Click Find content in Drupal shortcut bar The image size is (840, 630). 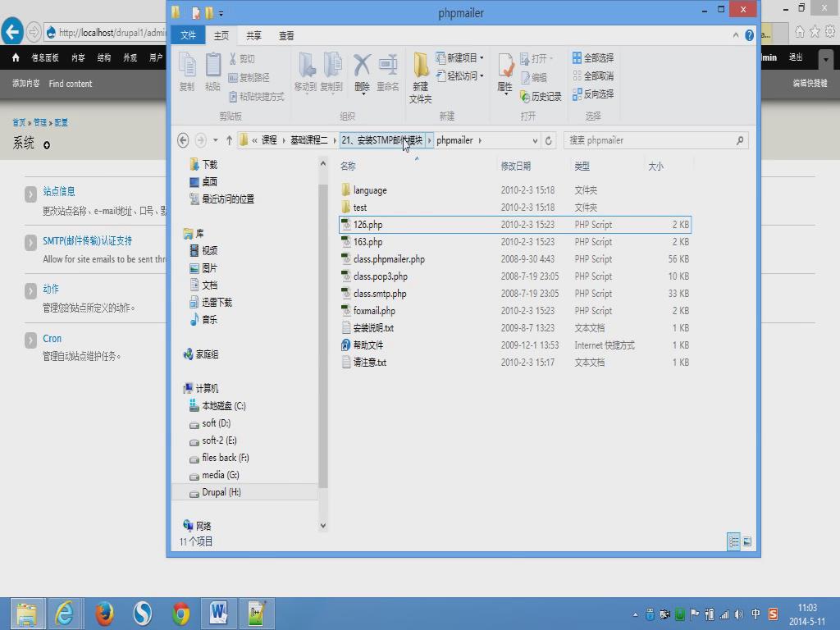pos(71,84)
